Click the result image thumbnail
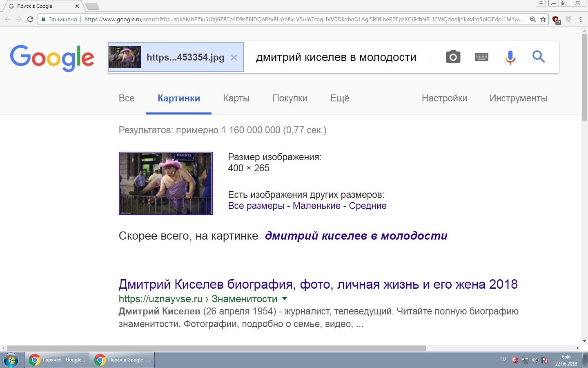Viewport: 588px width, 368px height. (166, 183)
